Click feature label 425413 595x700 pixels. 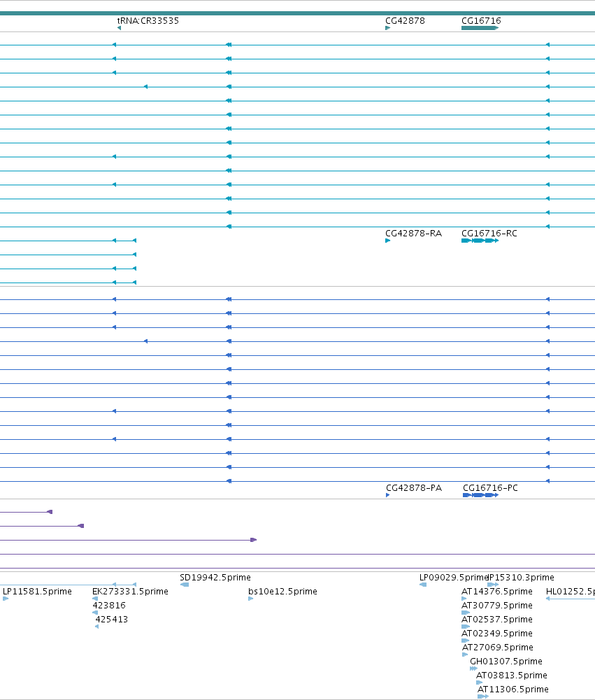coord(112,619)
